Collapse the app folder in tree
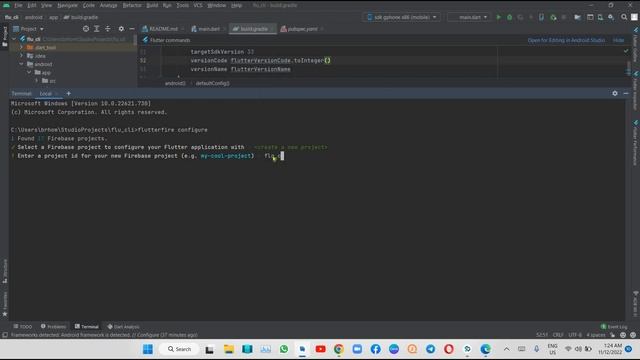 (29, 72)
